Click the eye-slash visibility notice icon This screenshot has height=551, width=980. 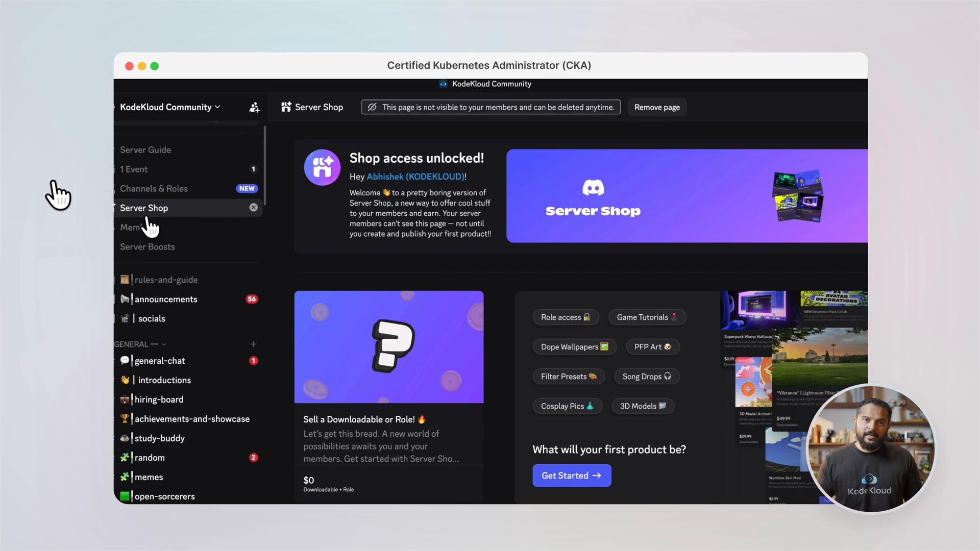[x=372, y=107]
